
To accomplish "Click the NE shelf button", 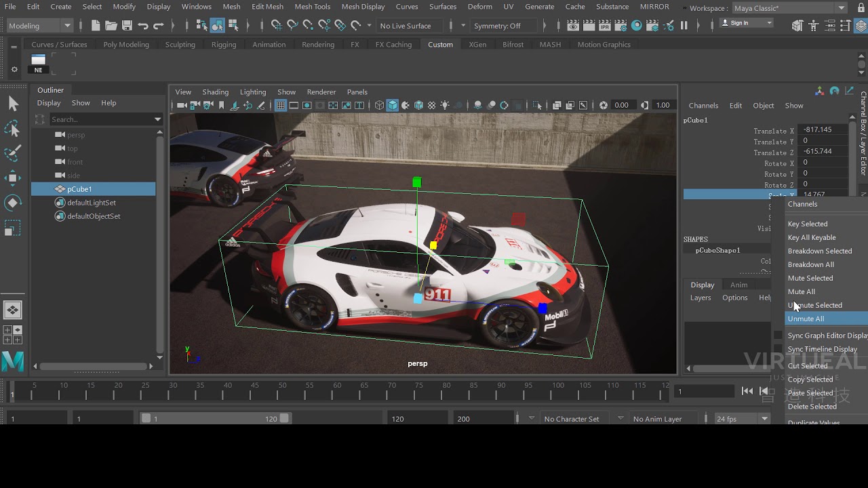I will tap(38, 64).
